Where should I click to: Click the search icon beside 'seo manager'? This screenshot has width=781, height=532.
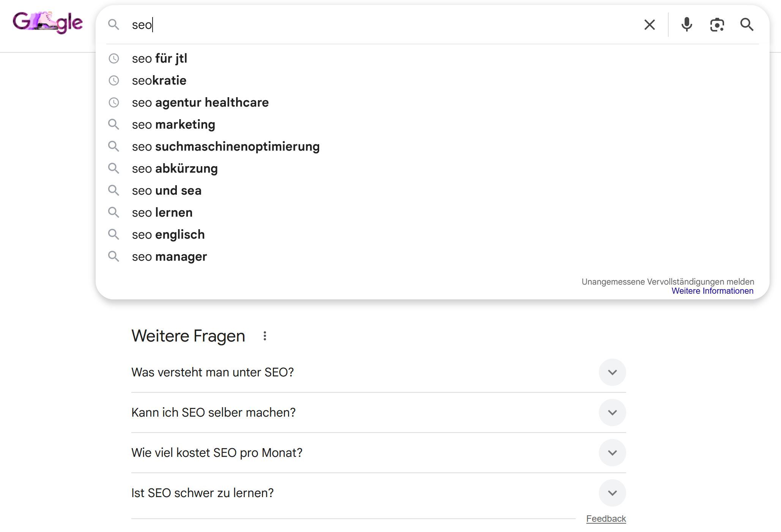114,256
